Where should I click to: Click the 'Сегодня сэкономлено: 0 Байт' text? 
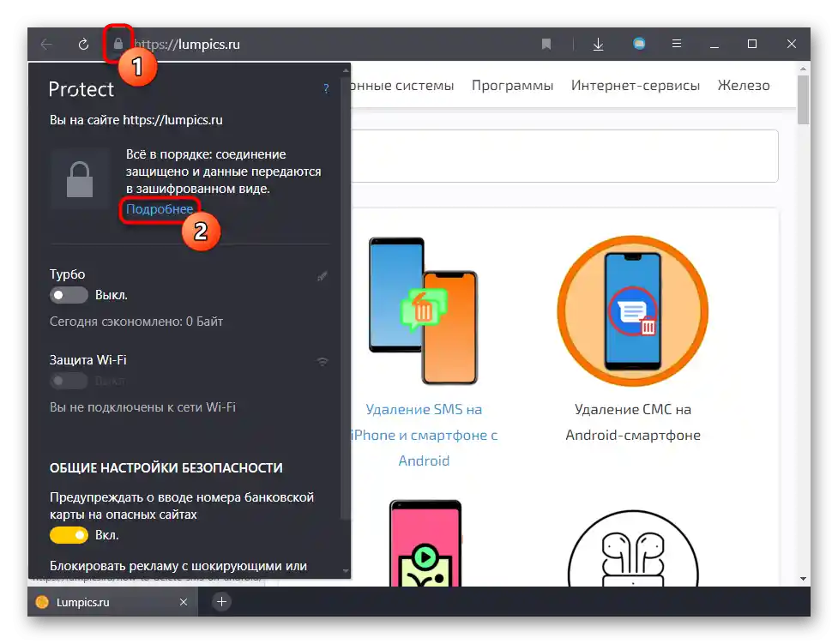pyautogui.click(x=136, y=322)
